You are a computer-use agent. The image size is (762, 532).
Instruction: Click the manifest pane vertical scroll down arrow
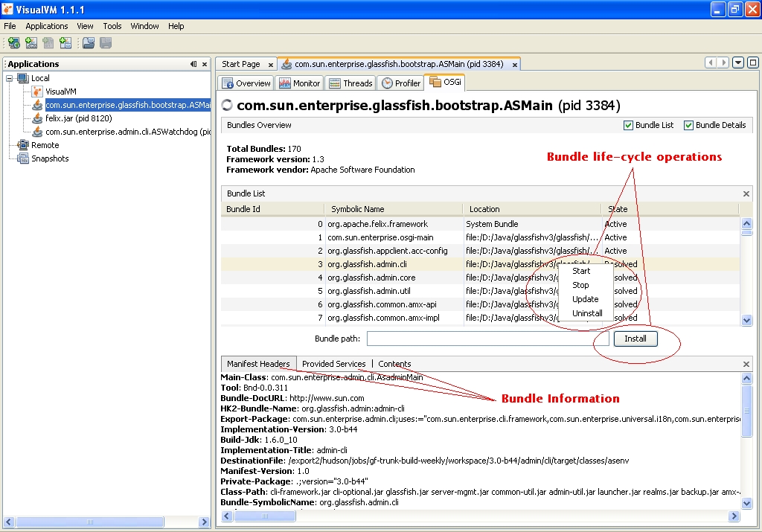[x=747, y=503]
